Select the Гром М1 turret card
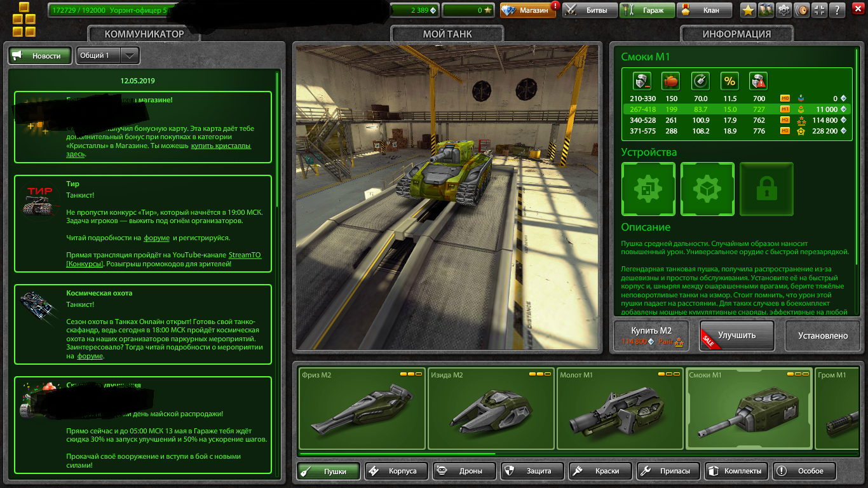 [836, 409]
